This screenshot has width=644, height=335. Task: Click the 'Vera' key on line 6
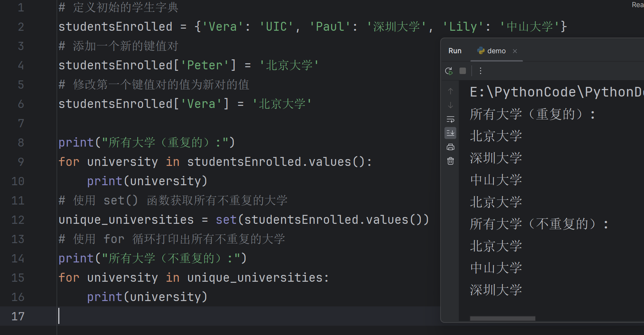(x=201, y=104)
